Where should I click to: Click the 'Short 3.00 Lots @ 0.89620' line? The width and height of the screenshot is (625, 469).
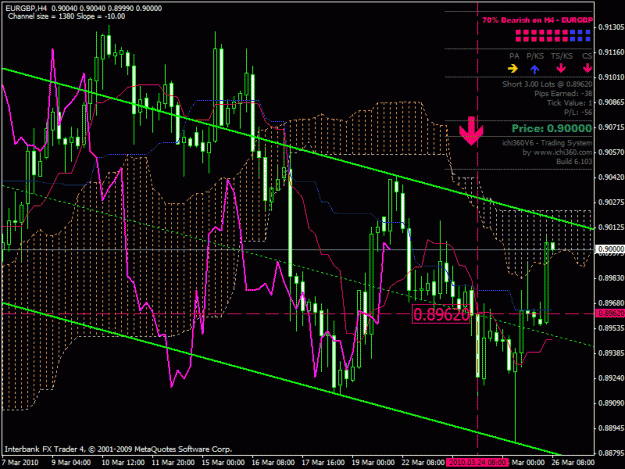point(547,84)
